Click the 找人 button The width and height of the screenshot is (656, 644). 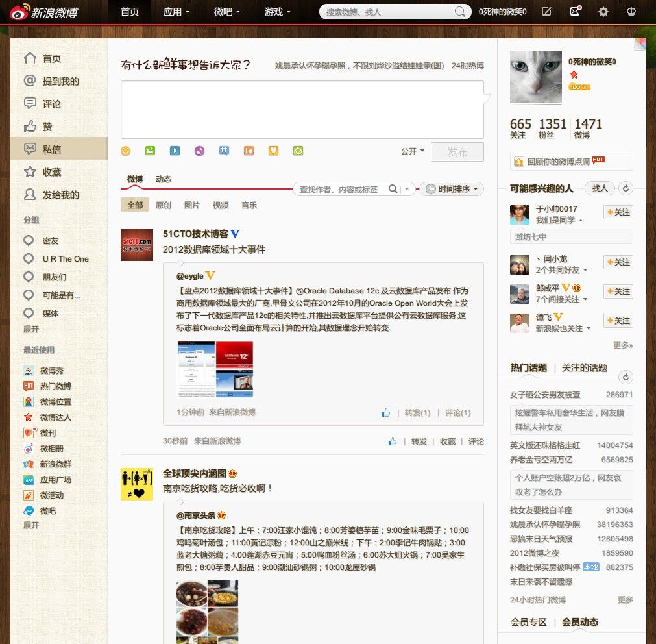(600, 188)
